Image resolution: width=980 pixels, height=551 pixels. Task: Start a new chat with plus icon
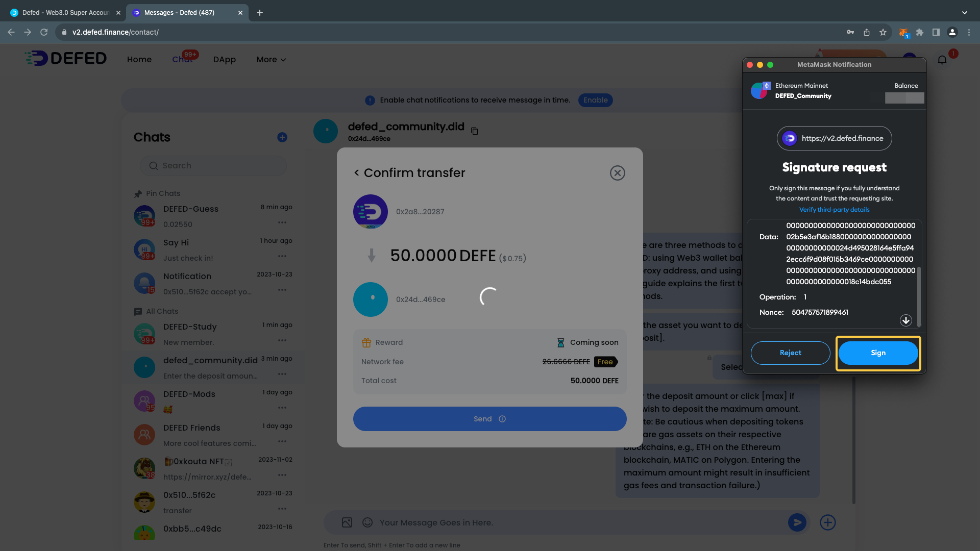282,137
